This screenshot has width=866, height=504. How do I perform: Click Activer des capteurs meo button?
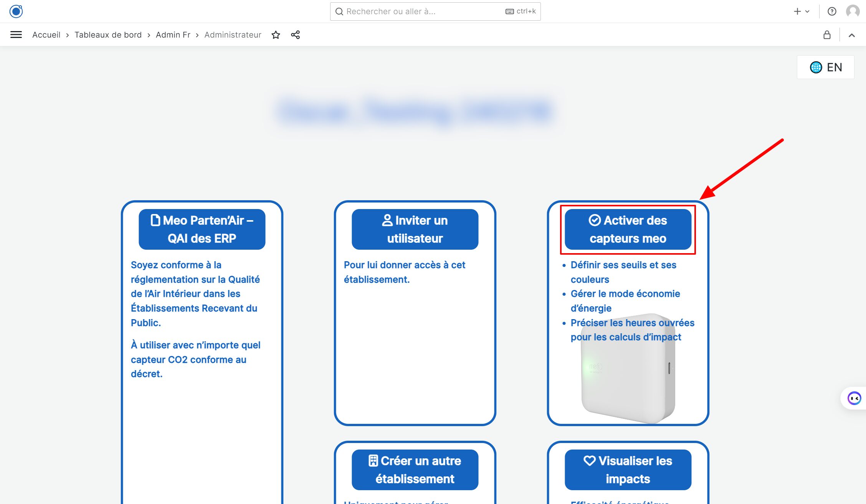(628, 229)
